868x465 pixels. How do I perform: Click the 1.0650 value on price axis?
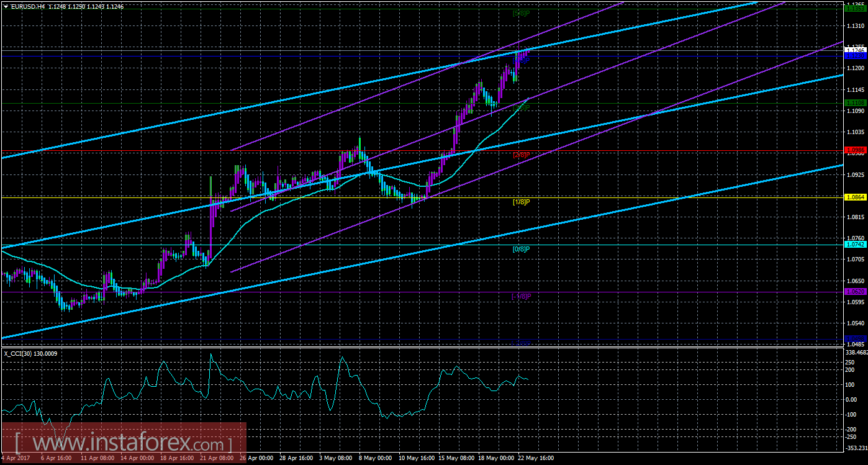(855, 281)
